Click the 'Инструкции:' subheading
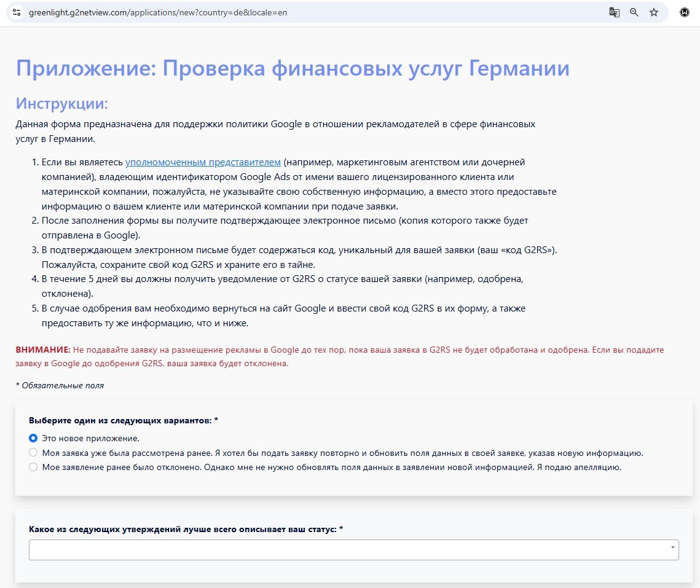Screen dimensions: 700x588 [61, 103]
